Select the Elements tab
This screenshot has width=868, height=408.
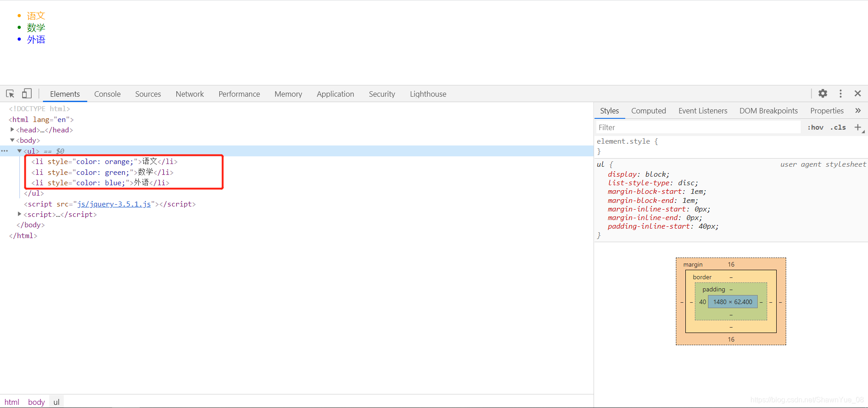click(x=65, y=94)
